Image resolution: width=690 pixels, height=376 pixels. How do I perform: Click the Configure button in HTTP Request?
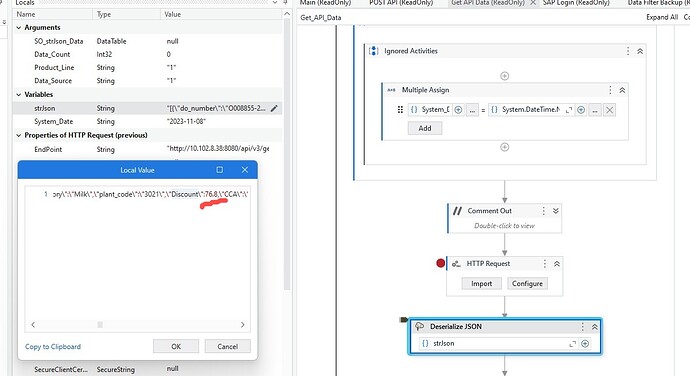tap(527, 284)
